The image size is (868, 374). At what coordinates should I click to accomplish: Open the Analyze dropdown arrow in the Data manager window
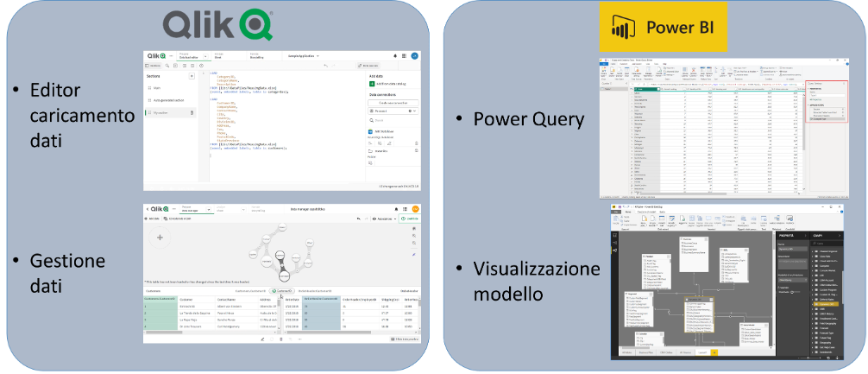[x=243, y=209]
